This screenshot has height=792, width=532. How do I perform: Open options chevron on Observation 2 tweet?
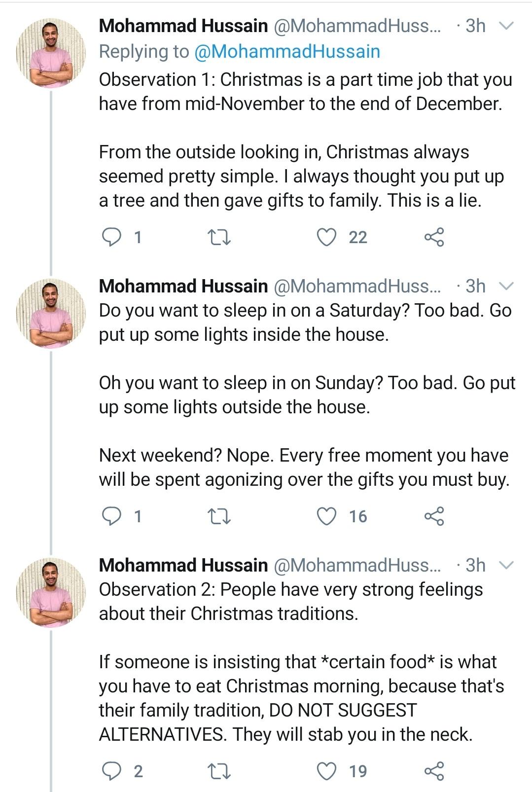pyautogui.click(x=506, y=565)
